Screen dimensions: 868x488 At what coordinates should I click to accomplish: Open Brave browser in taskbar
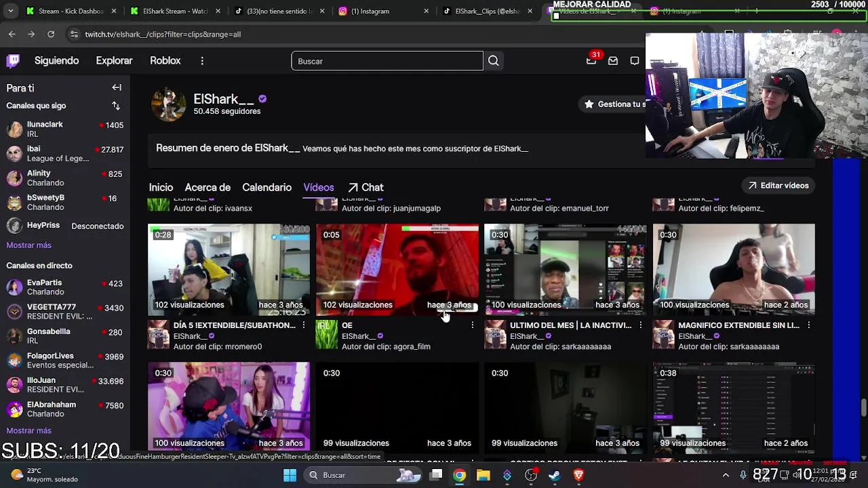click(578, 475)
